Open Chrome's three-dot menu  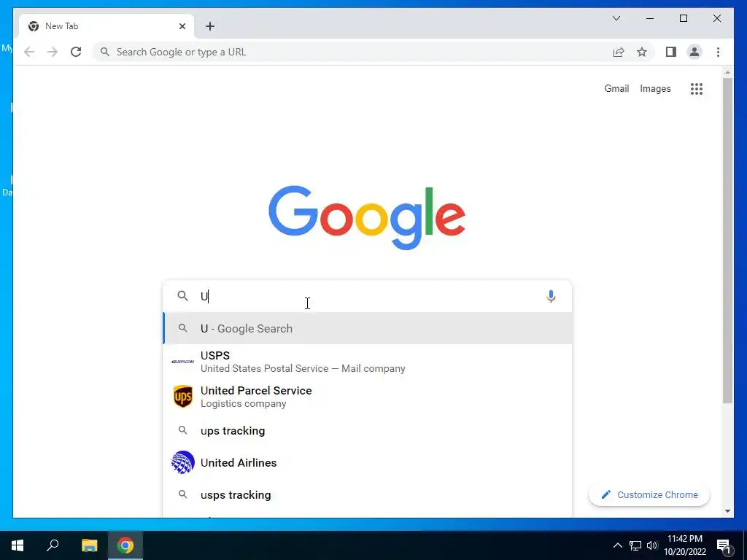718,52
